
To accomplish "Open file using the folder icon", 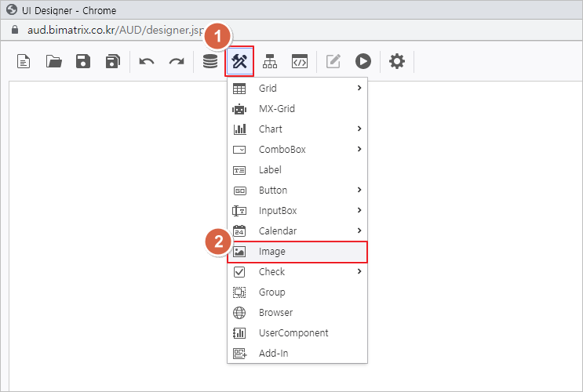I will pyautogui.click(x=53, y=61).
